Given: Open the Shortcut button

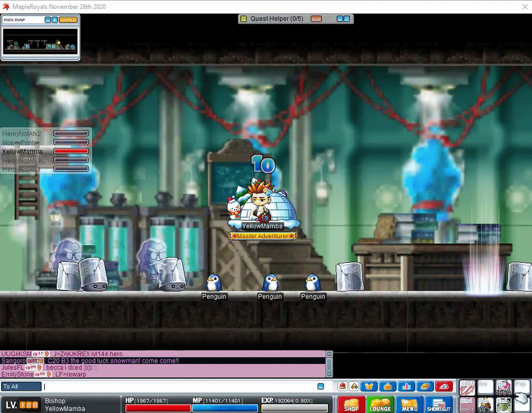Looking at the screenshot, I should click(439, 404).
